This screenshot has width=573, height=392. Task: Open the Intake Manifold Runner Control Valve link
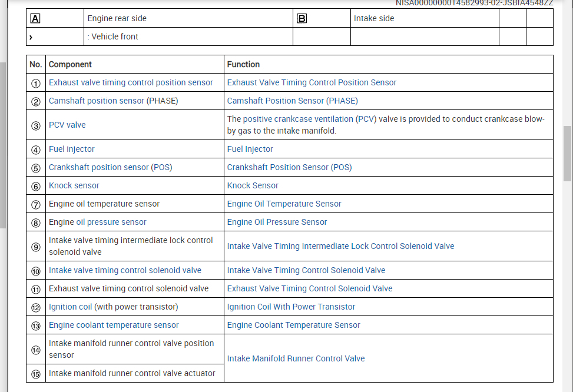pos(296,358)
